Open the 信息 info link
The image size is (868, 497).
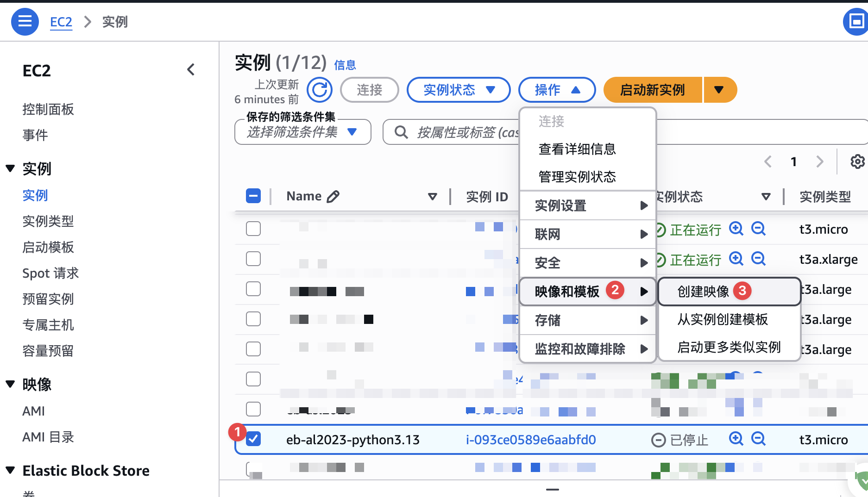point(345,65)
